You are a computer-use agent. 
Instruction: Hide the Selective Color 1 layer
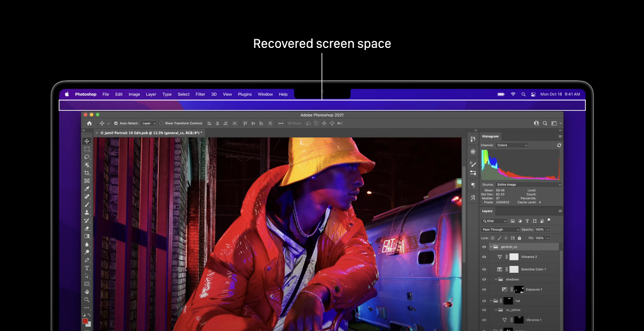point(484,270)
